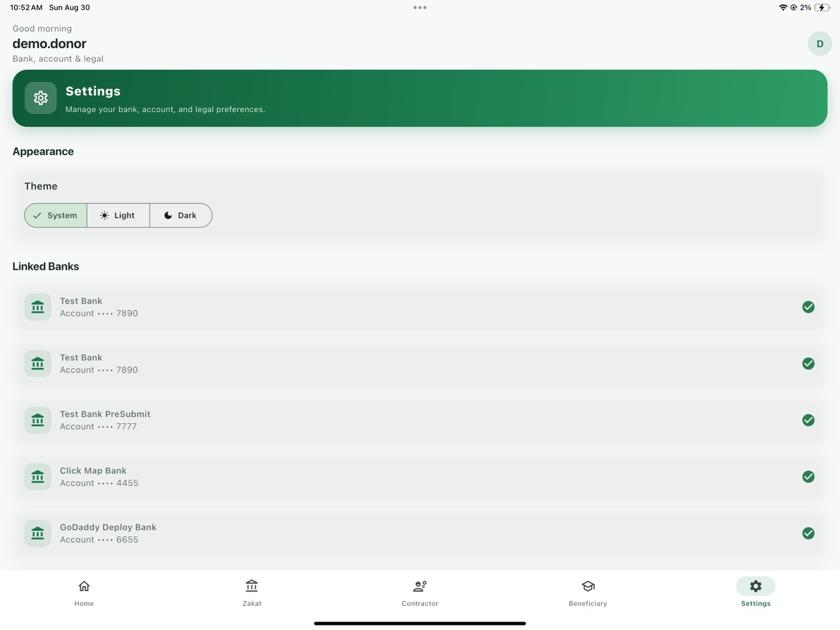Click the "2%" battery percentage
The width and height of the screenshot is (840, 630).
805,8
